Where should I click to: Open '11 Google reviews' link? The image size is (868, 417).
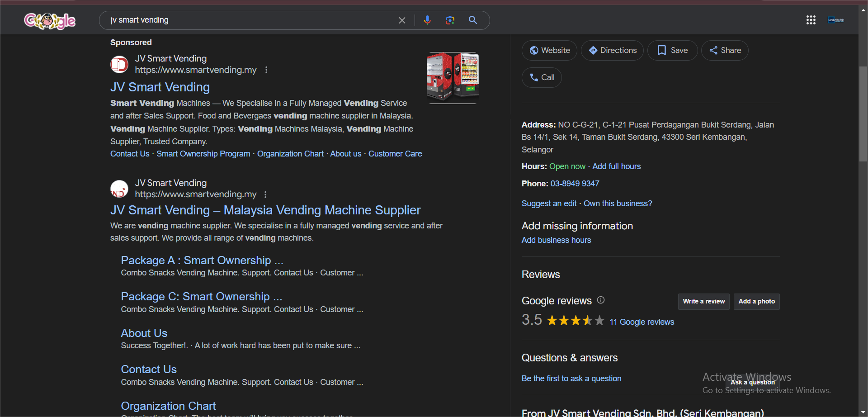pos(642,322)
